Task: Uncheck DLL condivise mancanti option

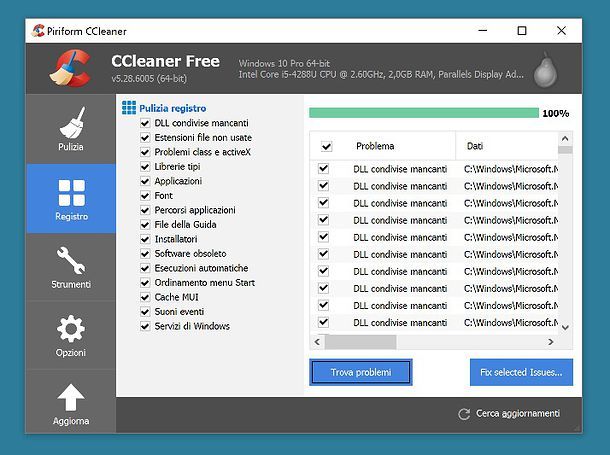Action: [145, 123]
